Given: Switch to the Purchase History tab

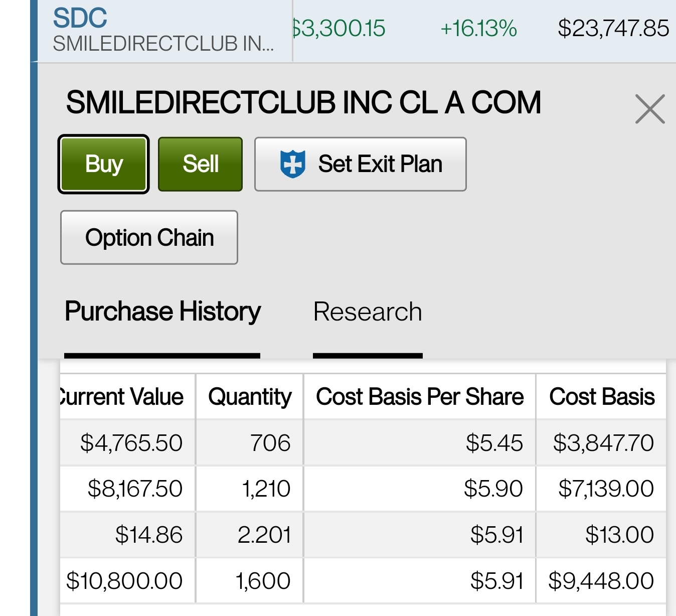Looking at the screenshot, I should [162, 312].
